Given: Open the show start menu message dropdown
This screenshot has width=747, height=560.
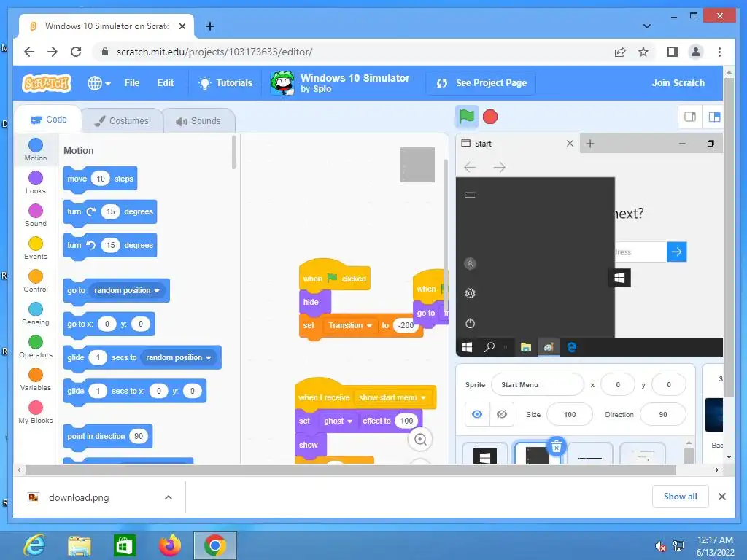Looking at the screenshot, I should point(392,397).
